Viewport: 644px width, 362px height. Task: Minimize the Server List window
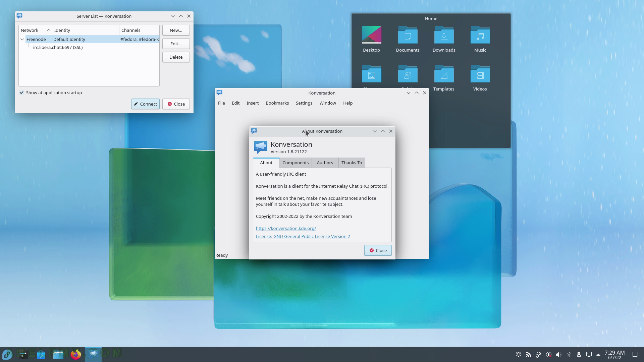(x=173, y=16)
